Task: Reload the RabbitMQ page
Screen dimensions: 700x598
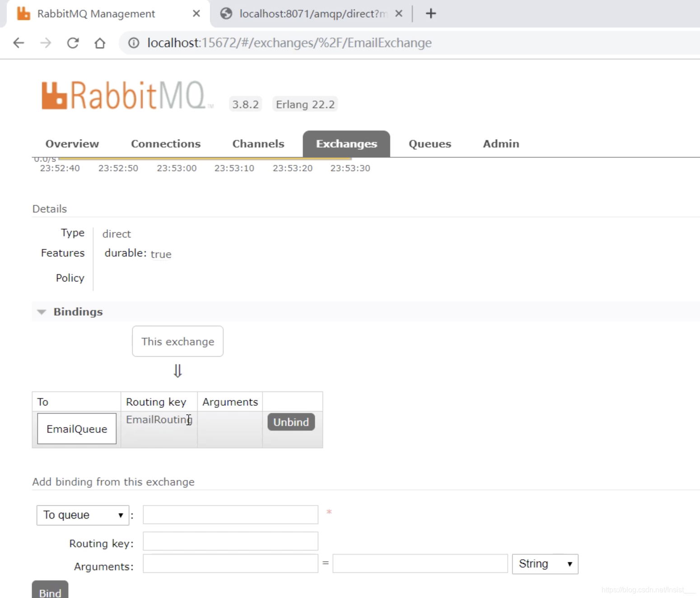Action: pyautogui.click(x=73, y=43)
